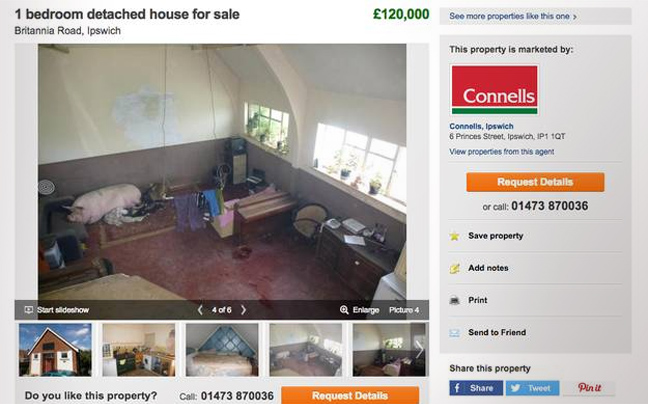This screenshot has height=404, width=648.
Task: View properties from this agent
Action: tap(502, 152)
